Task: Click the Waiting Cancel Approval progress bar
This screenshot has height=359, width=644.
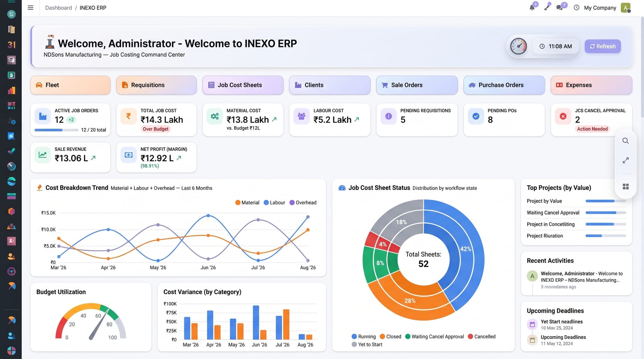Action: pyautogui.click(x=606, y=213)
